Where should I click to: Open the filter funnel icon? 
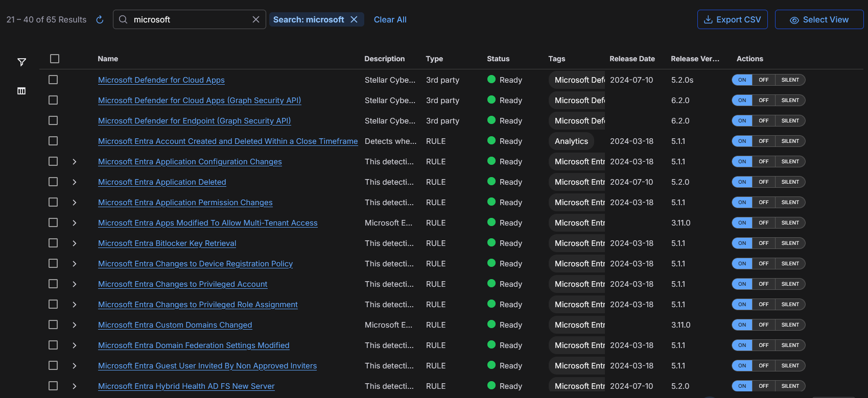21,62
